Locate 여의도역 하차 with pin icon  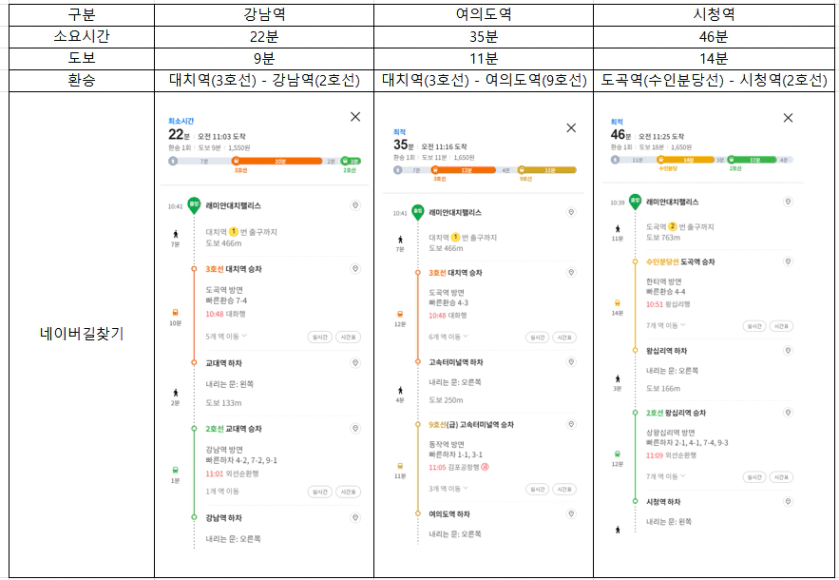coord(571,514)
